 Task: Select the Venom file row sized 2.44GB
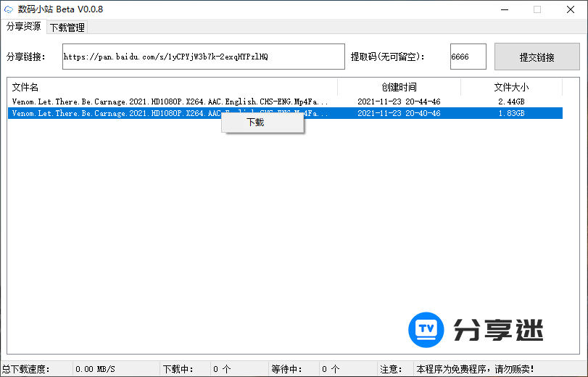click(170, 102)
